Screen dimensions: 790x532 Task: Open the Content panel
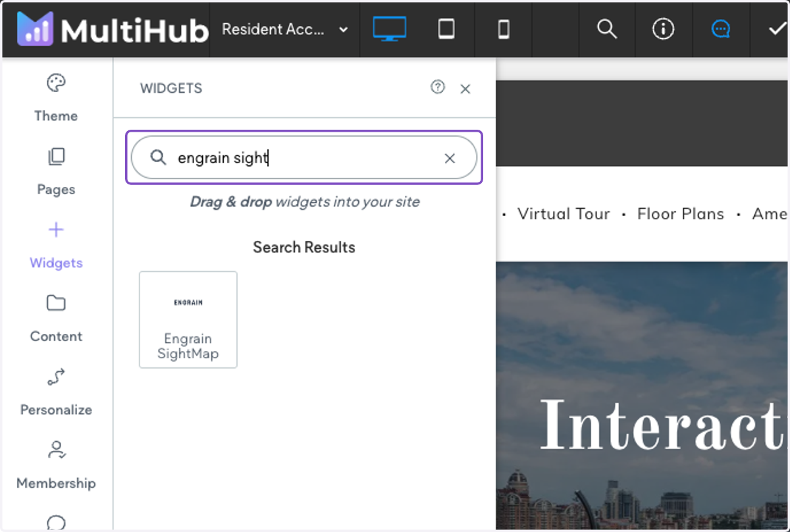tap(56, 319)
